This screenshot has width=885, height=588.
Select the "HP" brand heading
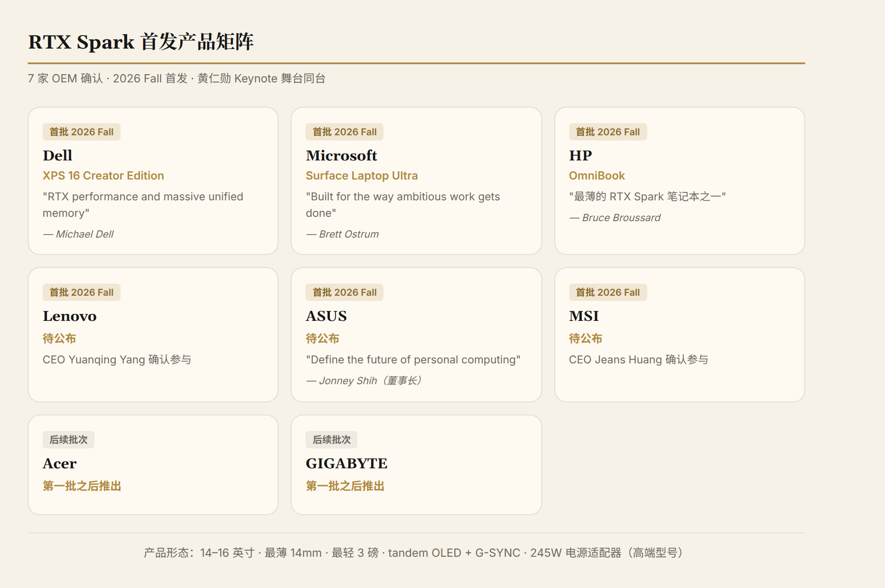point(580,155)
